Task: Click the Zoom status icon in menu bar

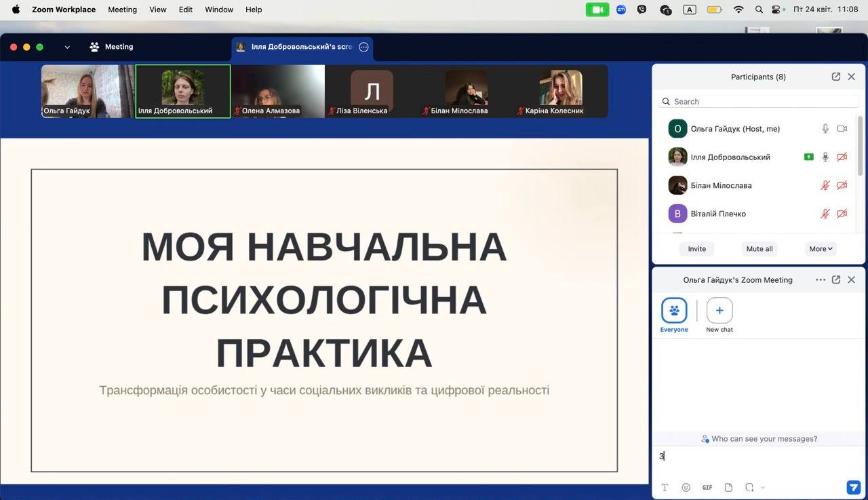Action: (620, 9)
